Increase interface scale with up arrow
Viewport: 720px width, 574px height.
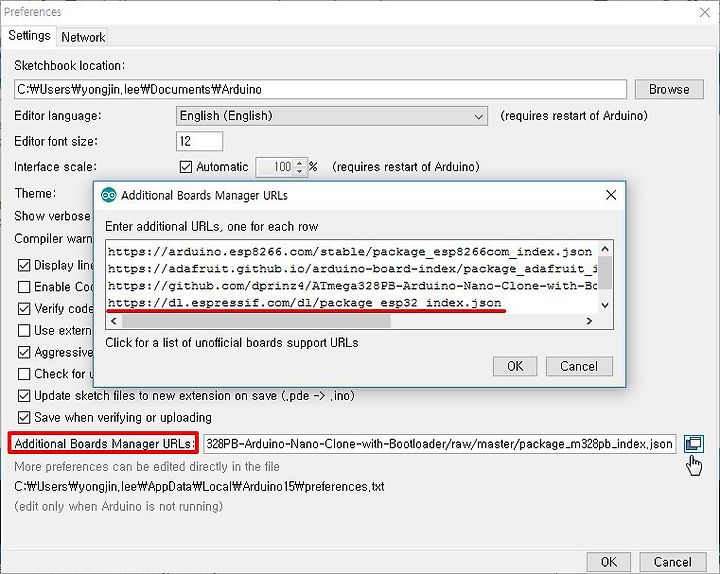300,163
